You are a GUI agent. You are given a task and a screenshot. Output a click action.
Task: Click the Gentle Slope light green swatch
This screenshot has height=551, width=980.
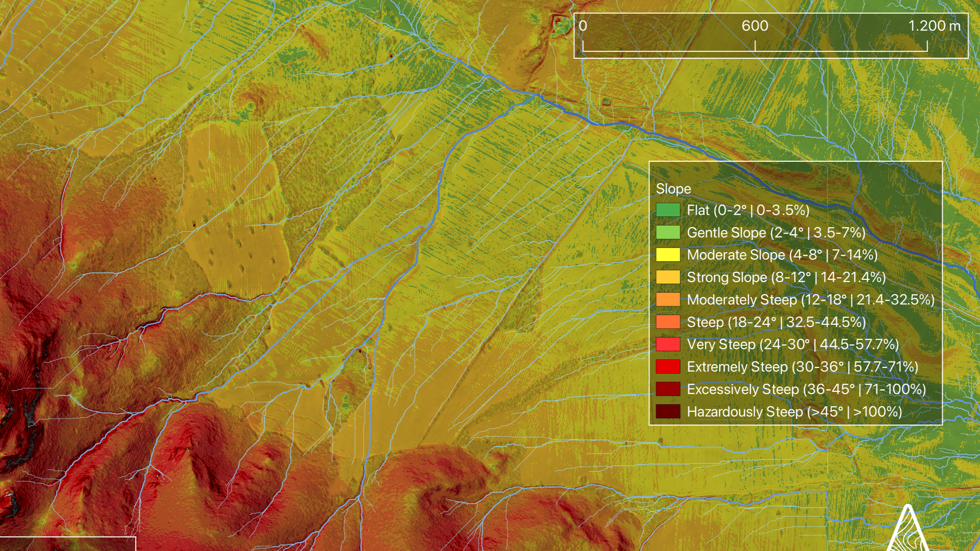pyautogui.click(x=668, y=232)
